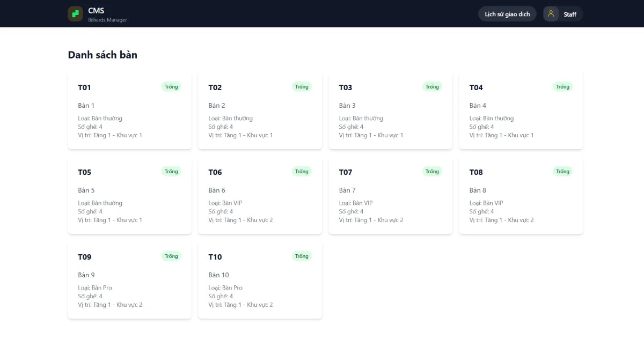Click the Trống badge on T01
The image size is (644, 339).
pyautogui.click(x=171, y=86)
